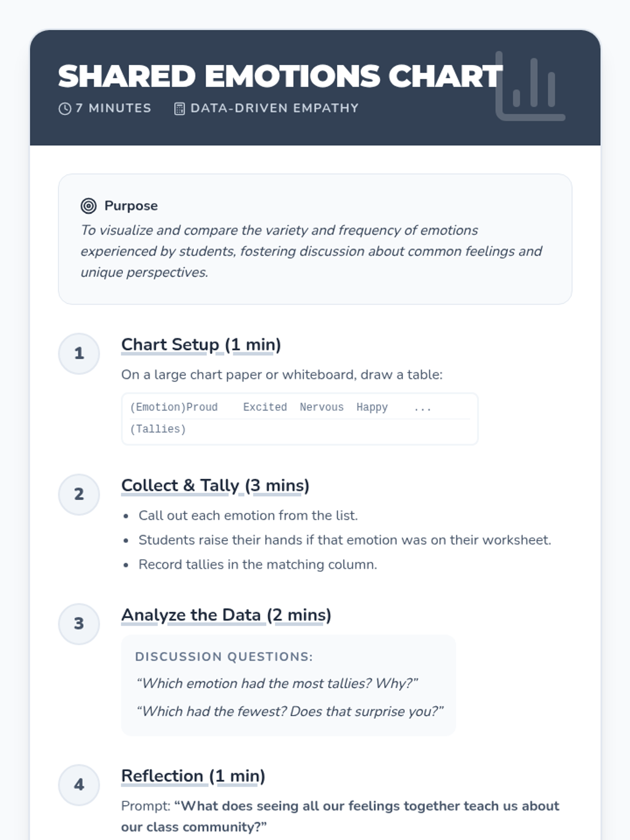
Task: Click the step 3 number circle
Action: tap(79, 623)
